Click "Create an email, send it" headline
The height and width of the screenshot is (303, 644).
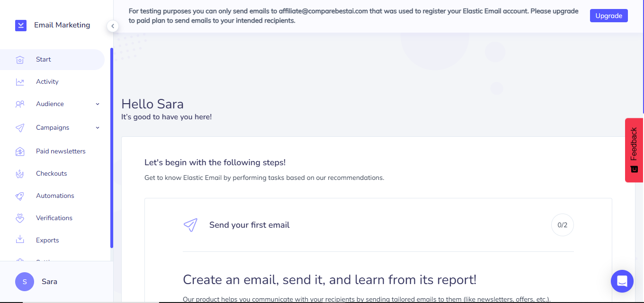click(x=330, y=279)
